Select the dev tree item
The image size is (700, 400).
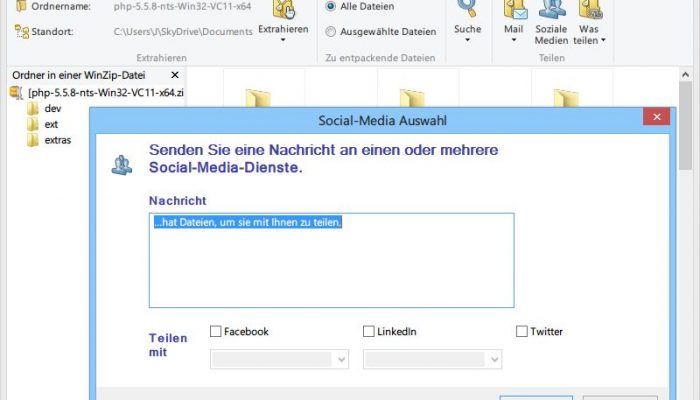[53, 108]
